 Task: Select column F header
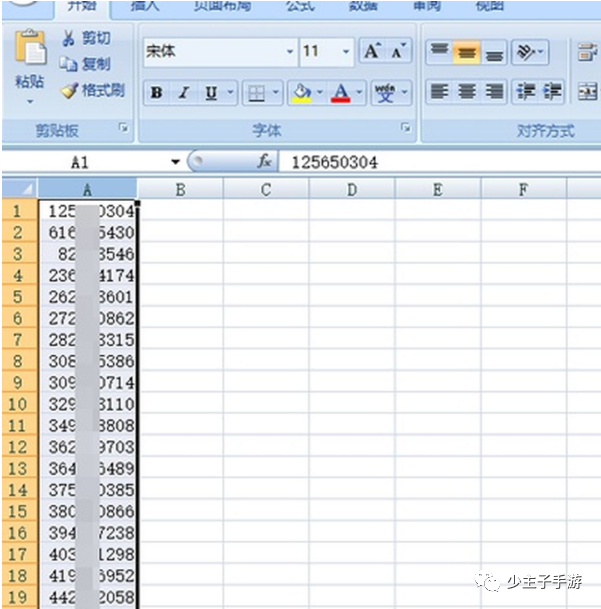pyautogui.click(x=524, y=189)
